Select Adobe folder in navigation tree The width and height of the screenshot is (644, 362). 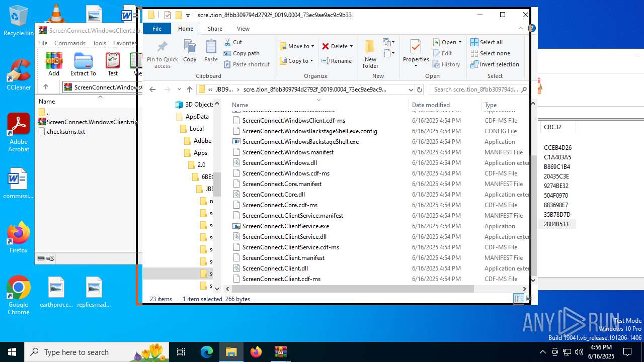(x=197, y=141)
